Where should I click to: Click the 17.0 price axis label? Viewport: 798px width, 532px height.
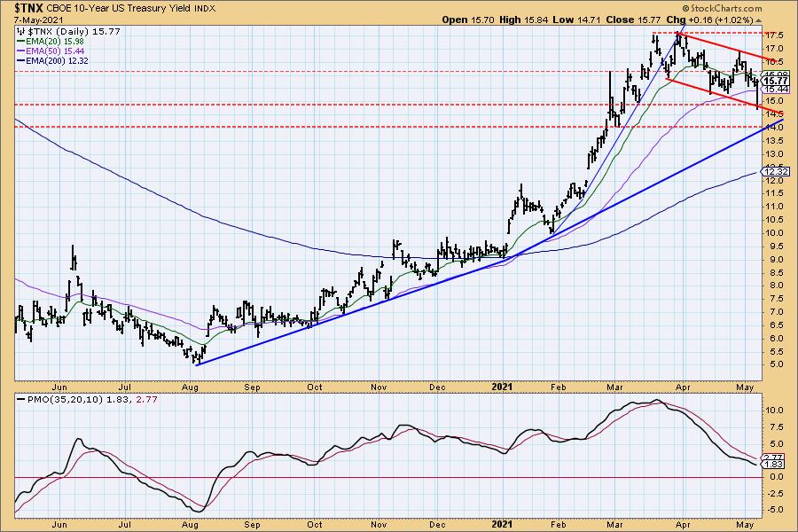click(x=774, y=49)
